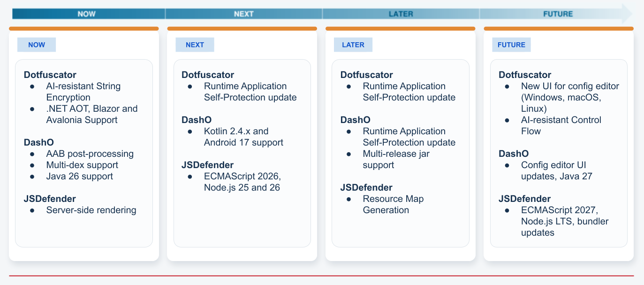
Task: Select the "Resource Map Generation" item
Action: click(x=393, y=204)
